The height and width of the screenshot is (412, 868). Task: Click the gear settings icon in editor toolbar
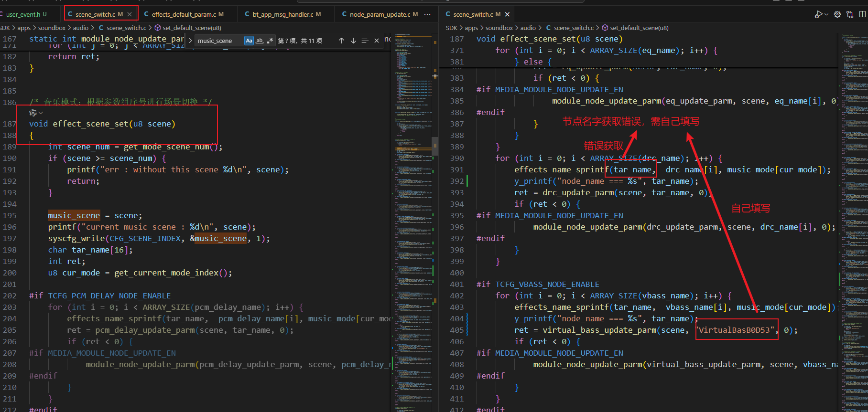coord(837,14)
